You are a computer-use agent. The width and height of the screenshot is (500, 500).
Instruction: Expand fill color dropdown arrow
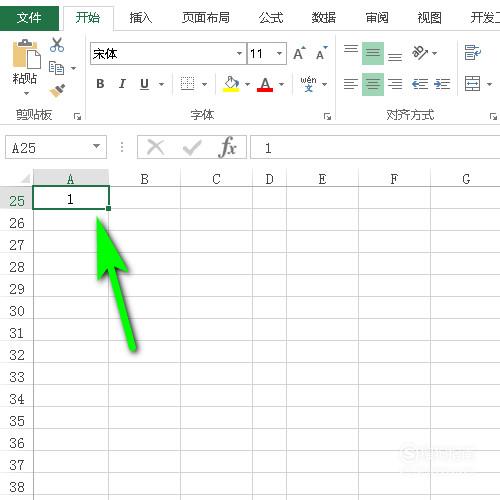[247, 84]
